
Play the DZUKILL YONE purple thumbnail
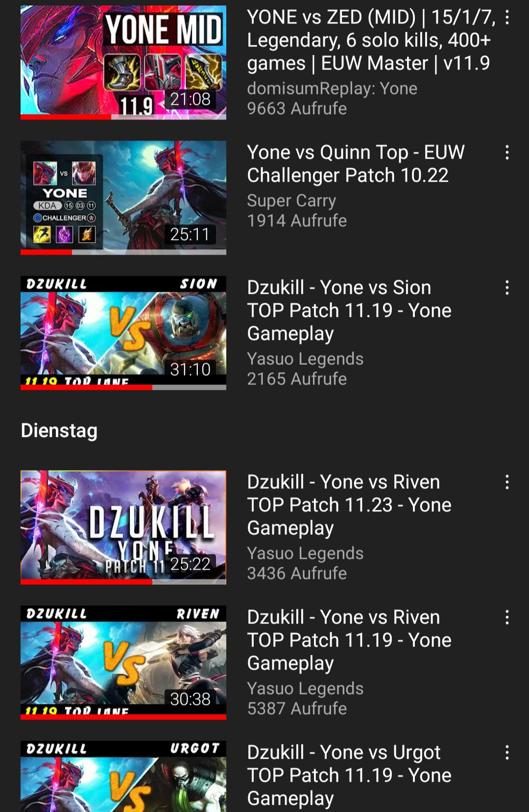[x=123, y=527]
